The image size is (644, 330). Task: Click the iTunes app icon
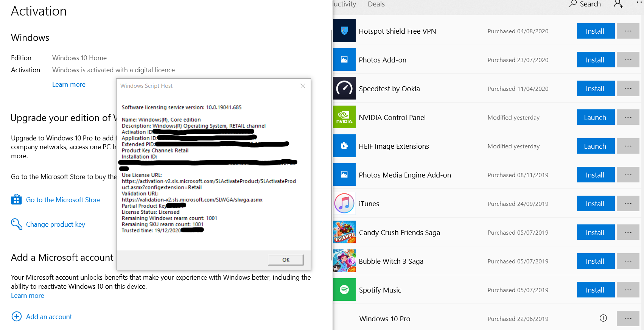344,203
